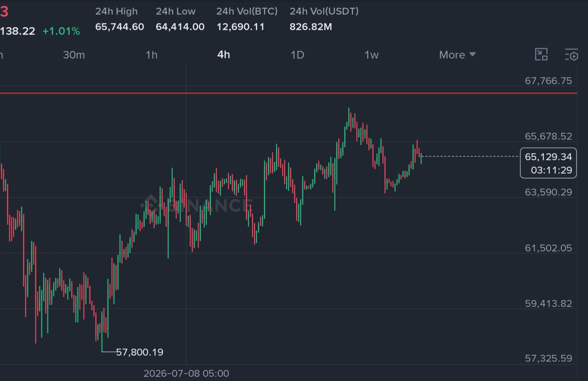Click the 2026-07-08 05:00 date label

click(x=186, y=373)
